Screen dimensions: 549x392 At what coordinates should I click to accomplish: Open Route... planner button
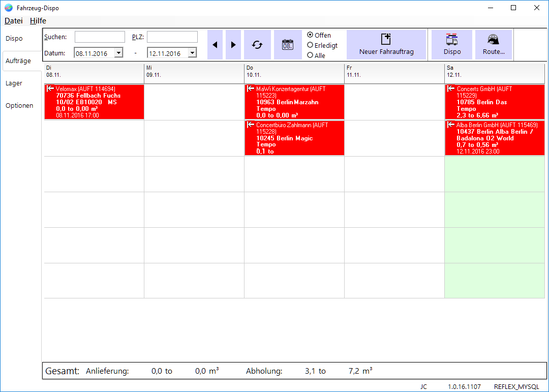494,45
